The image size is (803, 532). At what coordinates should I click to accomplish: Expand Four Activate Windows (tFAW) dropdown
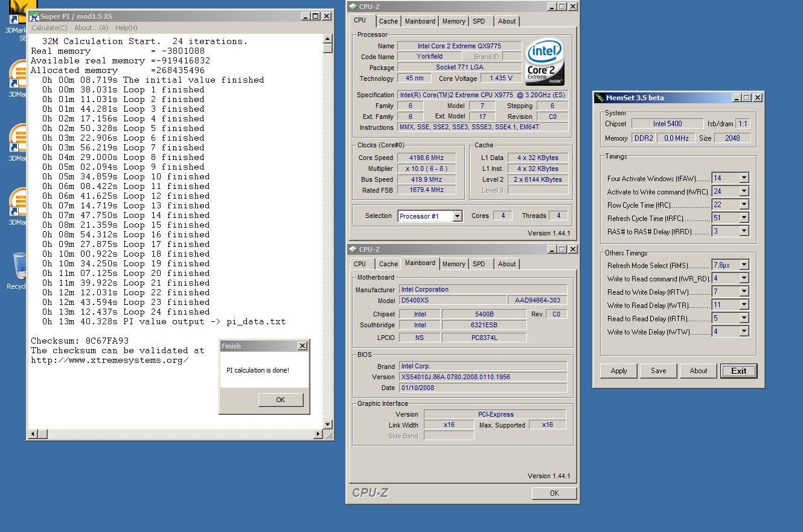click(x=744, y=178)
